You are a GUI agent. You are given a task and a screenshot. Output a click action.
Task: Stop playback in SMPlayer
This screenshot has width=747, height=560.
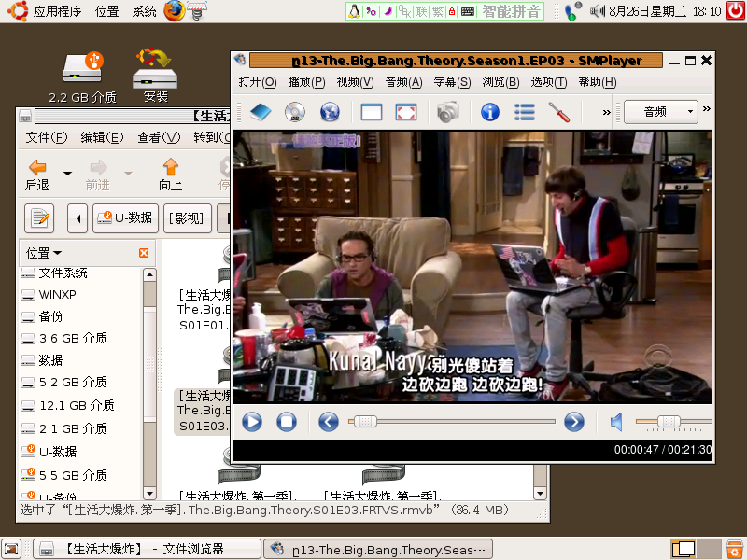(287, 422)
